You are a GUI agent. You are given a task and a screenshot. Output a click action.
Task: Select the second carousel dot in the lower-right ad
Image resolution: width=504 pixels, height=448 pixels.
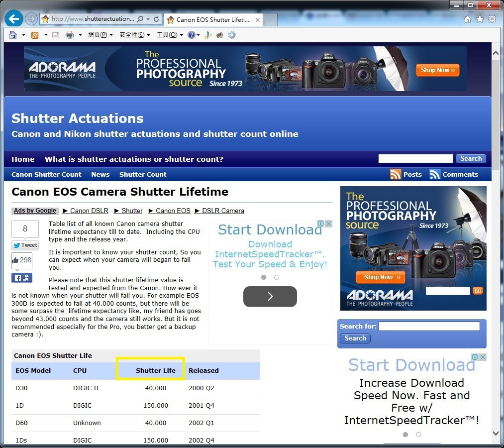pyautogui.click(x=418, y=435)
